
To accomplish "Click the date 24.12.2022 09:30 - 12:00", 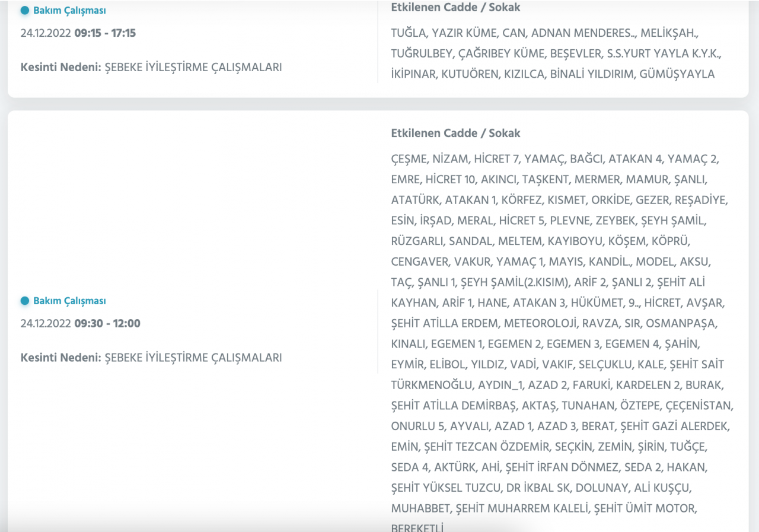I will coord(80,324).
